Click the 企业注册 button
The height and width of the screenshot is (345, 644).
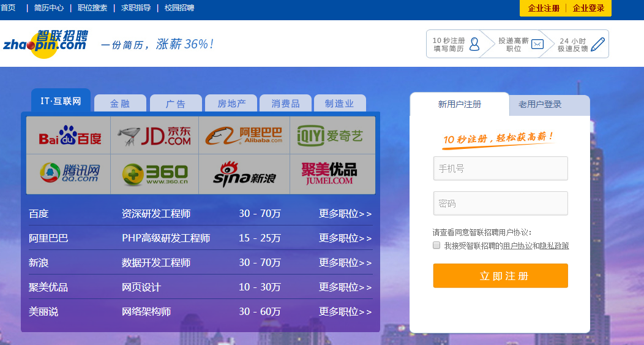(x=544, y=8)
